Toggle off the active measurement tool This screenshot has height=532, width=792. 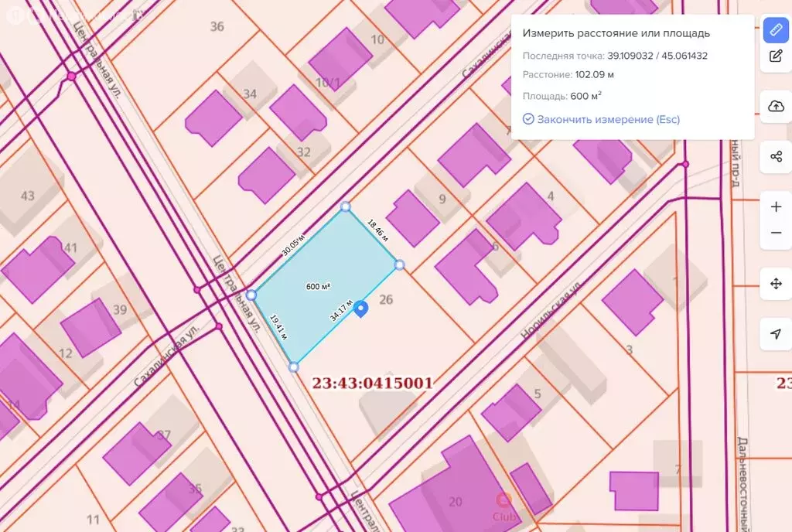pyautogui.click(x=776, y=31)
